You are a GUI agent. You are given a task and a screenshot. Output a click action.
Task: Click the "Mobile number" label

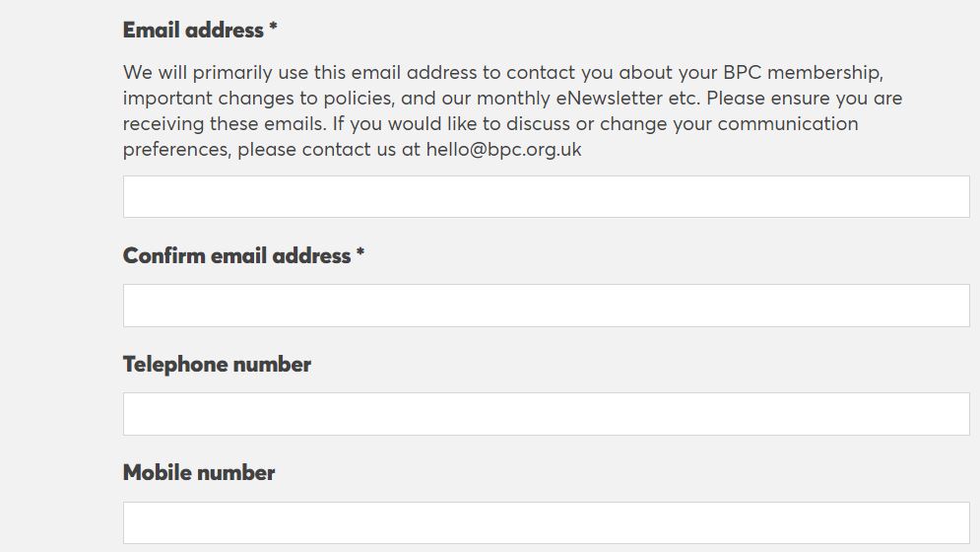coord(199,473)
